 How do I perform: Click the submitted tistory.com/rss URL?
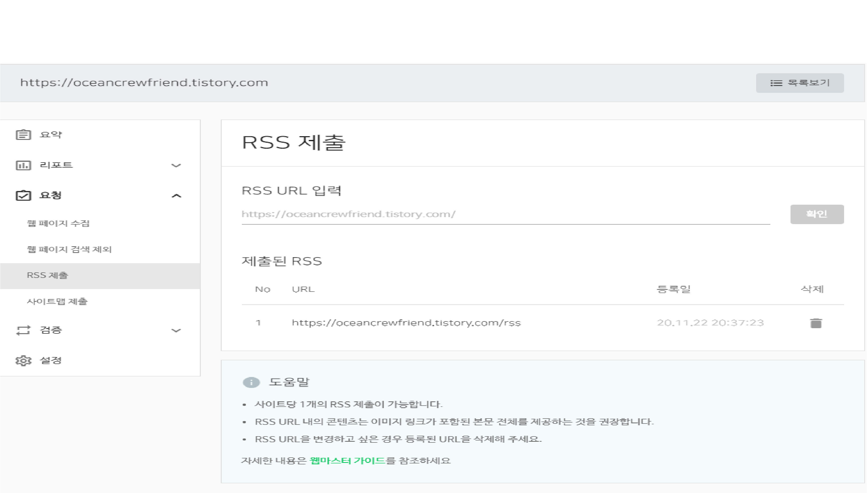pos(406,323)
